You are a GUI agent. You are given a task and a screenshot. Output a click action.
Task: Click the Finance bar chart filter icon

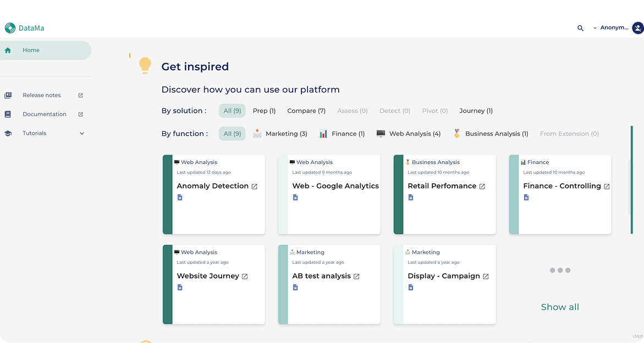pyautogui.click(x=323, y=134)
